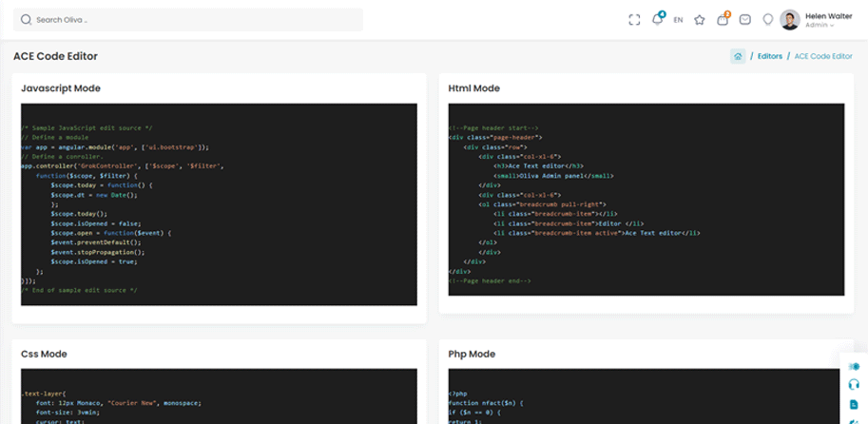868x424 pixels.
Task: Toggle the switch icon in floating sidebar
Action: click(x=854, y=366)
